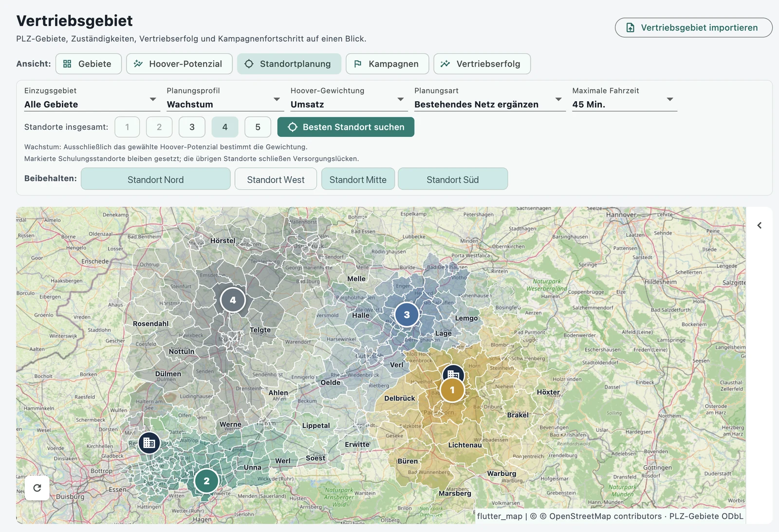Set total locations to 4
Viewport: 779px width, 532px height.
[225, 127]
